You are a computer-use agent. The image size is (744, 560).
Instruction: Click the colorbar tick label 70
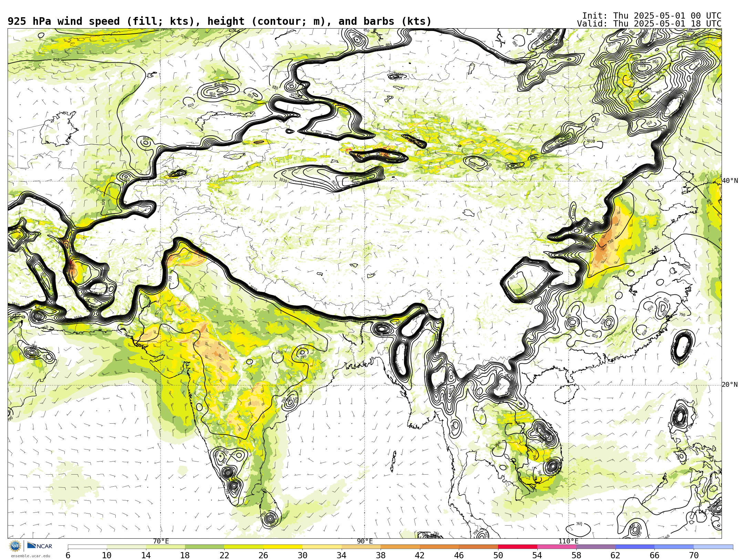point(694,555)
